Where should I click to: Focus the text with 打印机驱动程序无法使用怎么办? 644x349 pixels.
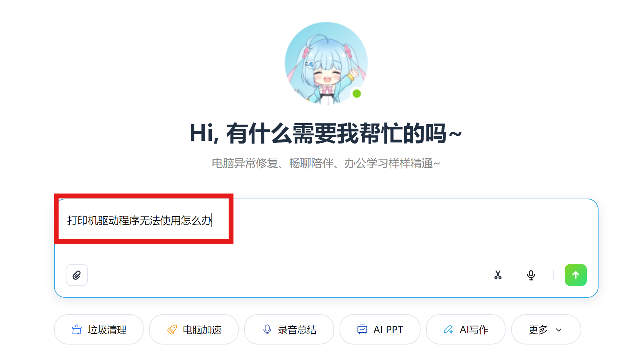(139, 220)
